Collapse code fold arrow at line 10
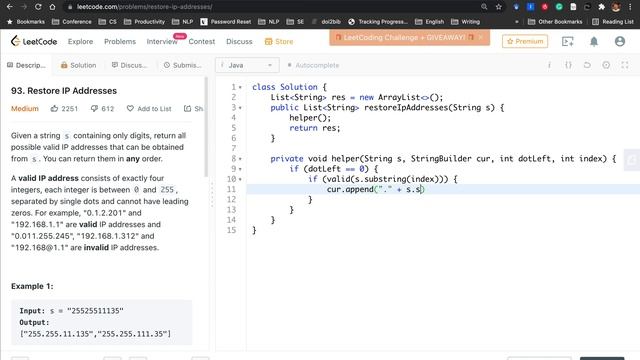Screen dimensions: 640x360 click(x=240, y=179)
